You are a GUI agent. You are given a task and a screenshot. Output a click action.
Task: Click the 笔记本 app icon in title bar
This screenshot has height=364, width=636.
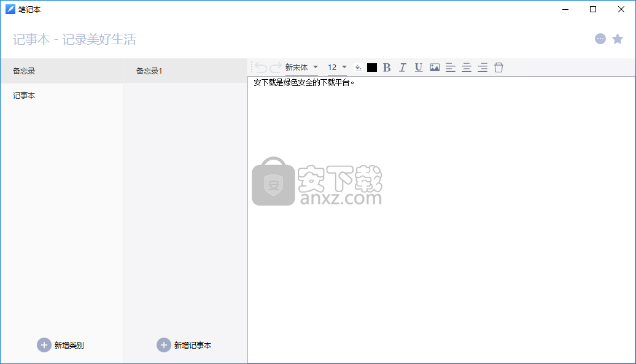point(10,9)
